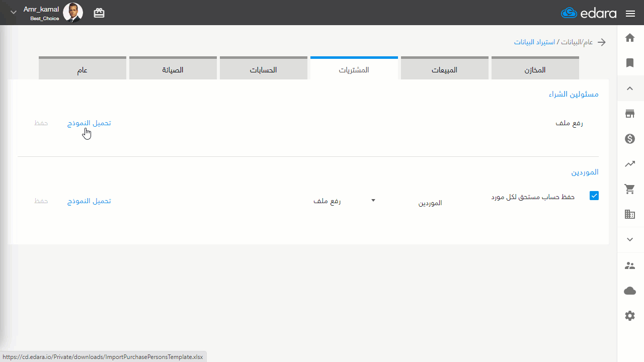Click the الموردين section heading

point(585,172)
